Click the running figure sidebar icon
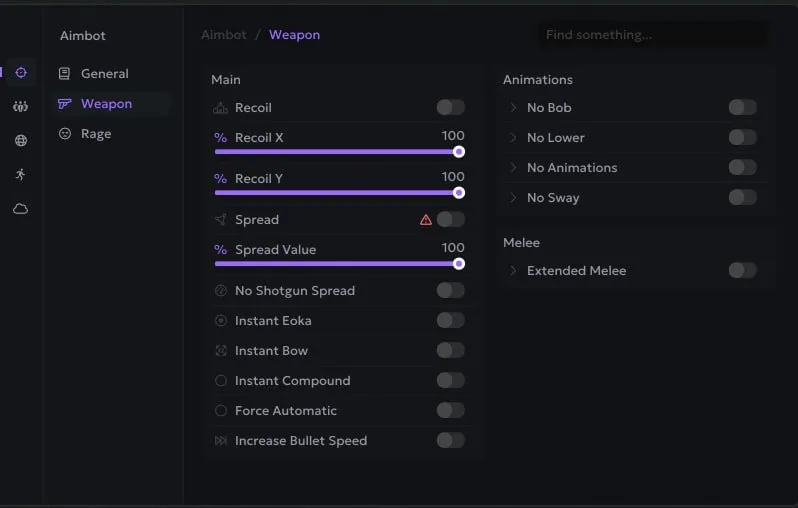This screenshot has width=798, height=508. pyautogui.click(x=21, y=175)
